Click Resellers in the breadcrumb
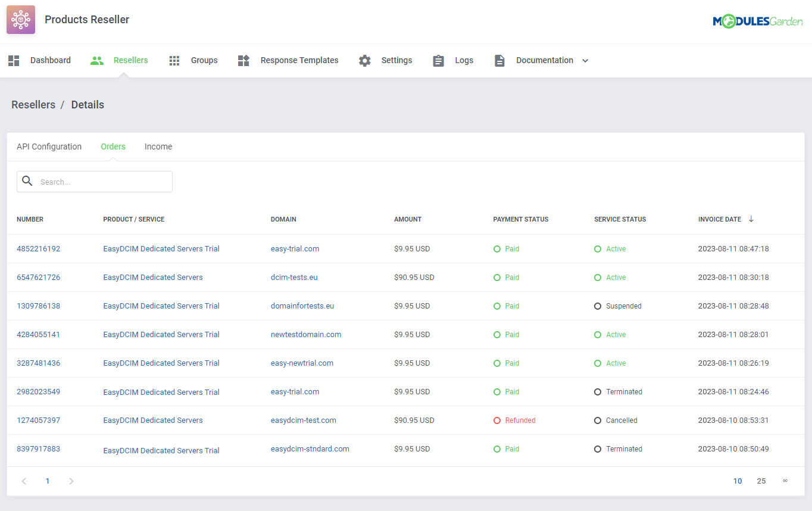This screenshot has height=511, width=812. point(33,105)
